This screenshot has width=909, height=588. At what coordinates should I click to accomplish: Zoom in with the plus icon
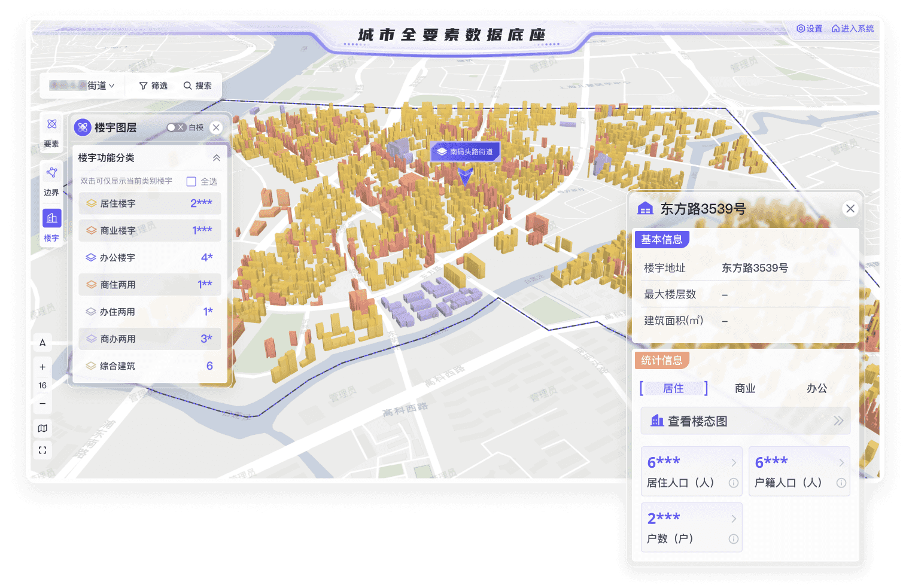(x=42, y=367)
